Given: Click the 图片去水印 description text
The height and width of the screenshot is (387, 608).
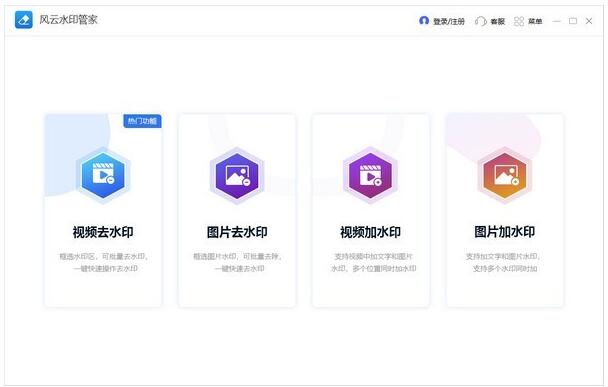Looking at the screenshot, I should click(x=238, y=263).
